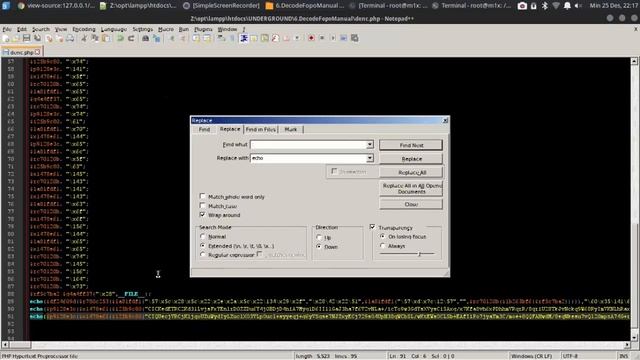Expand the Replace with history dropdown
Viewport: 640px width, 360px height.
pyautogui.click(x=369, y=158)
